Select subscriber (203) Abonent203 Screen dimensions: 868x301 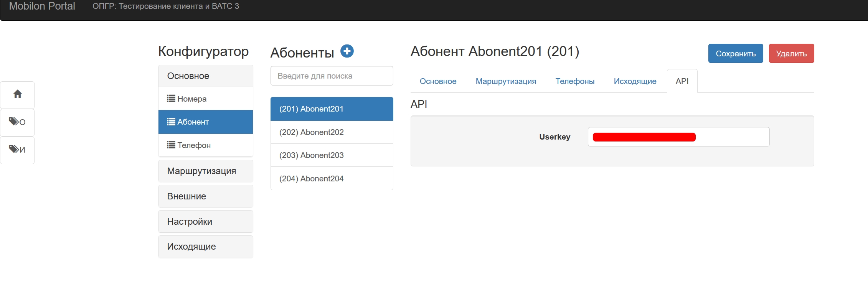click(332, 155)
